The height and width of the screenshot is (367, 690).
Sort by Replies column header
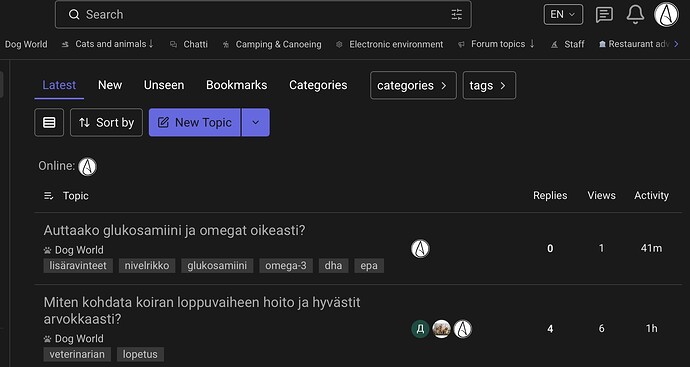[x=550, y=196]
